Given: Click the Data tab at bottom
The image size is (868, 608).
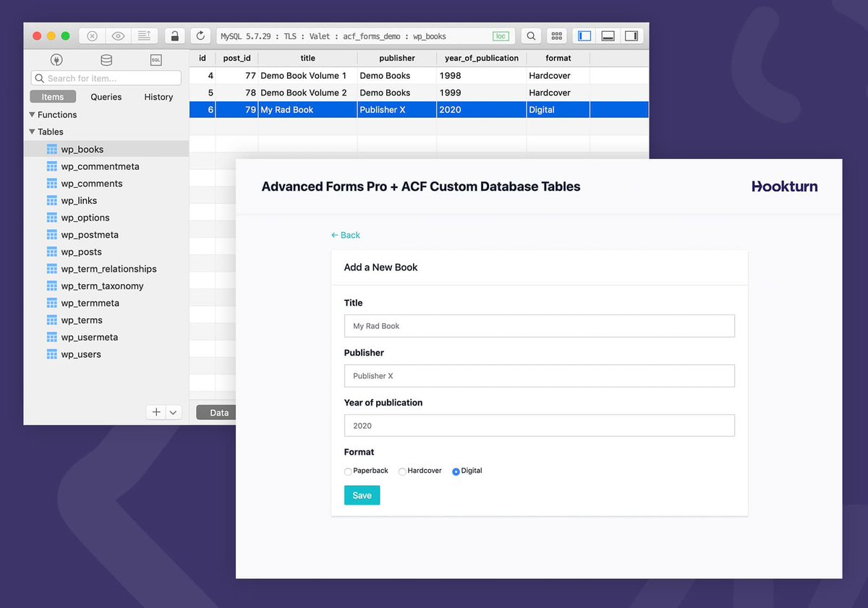Looking at the screenshot, I should tap(216, 413).
